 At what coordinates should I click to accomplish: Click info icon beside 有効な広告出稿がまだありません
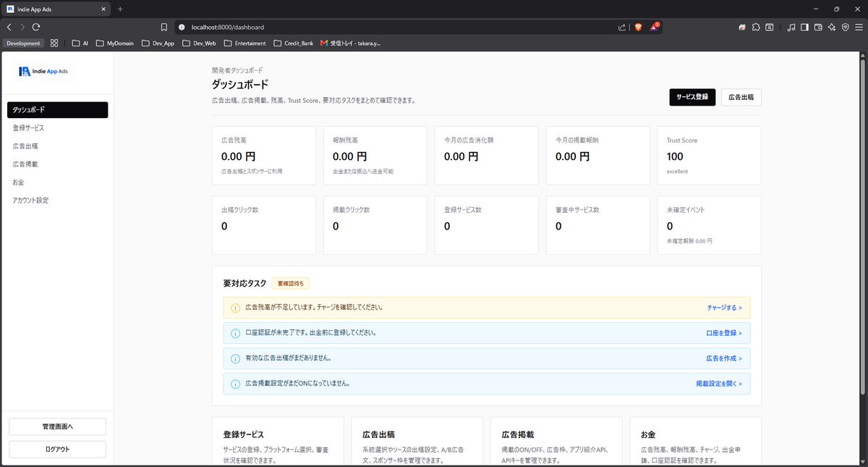point(235,358)
